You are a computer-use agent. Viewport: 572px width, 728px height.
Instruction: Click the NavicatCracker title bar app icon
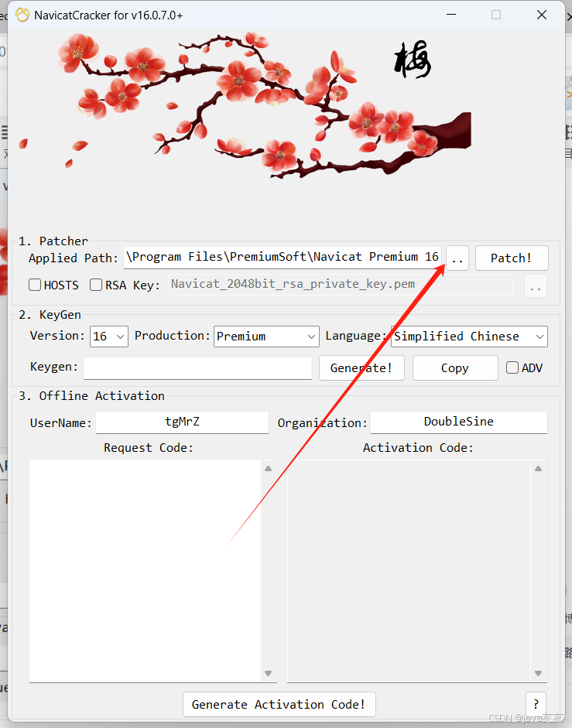tap(22, 15)
